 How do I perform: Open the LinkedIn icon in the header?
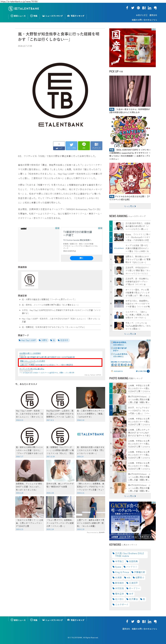coord(150,8)
